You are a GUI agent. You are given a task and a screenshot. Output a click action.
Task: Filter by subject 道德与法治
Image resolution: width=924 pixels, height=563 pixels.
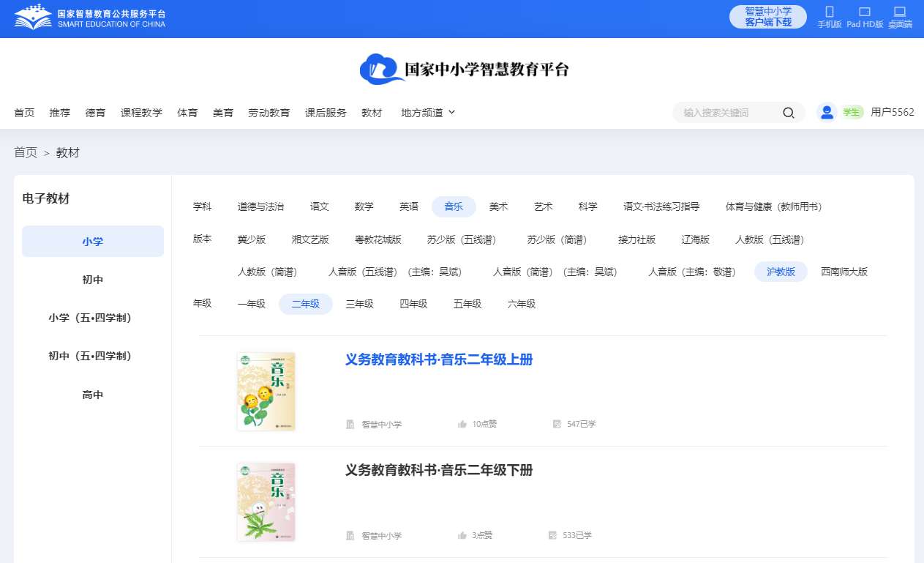260,207
